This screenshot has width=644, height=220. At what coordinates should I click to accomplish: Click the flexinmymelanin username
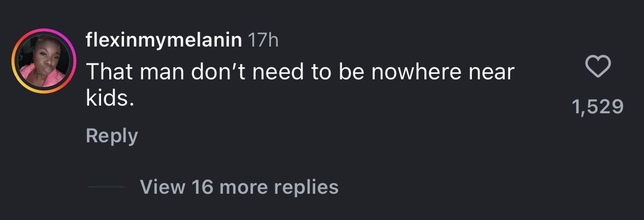[x=163, y=40]
